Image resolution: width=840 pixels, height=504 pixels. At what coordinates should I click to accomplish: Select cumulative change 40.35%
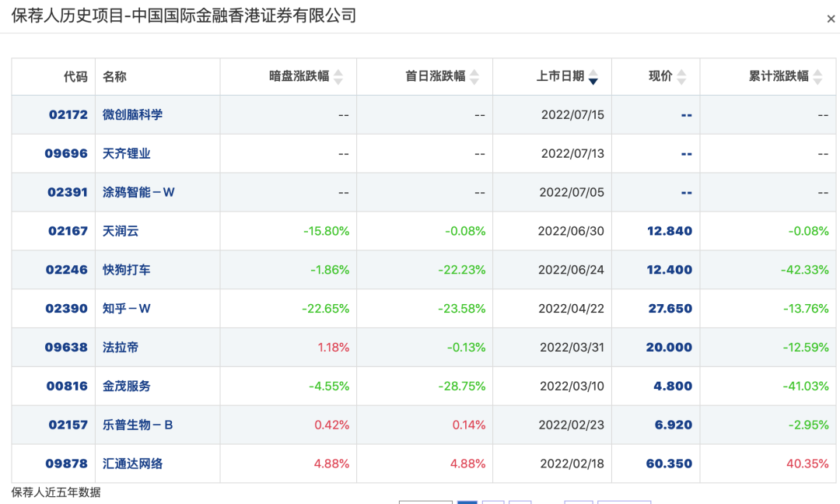tap(808, 464)
